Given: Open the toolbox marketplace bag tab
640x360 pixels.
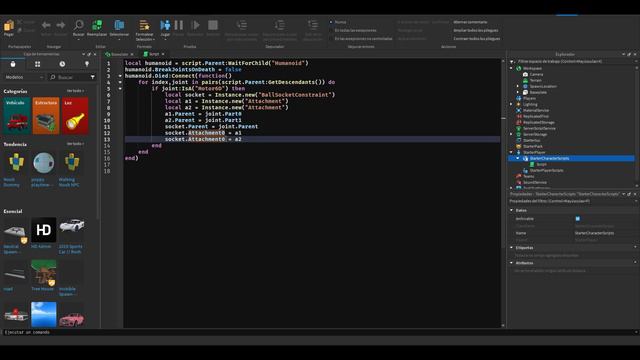Looking at the screenshot, I should [13, 64].
